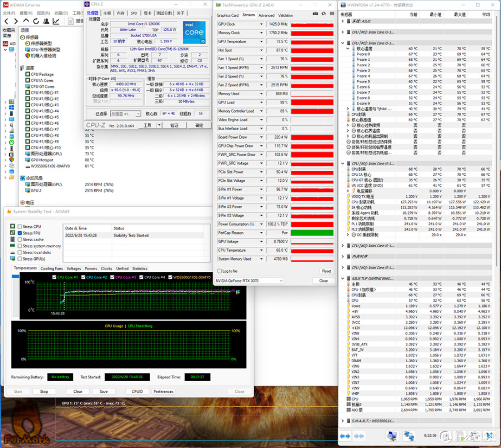Viewport: 501px width, 448px height.
Task: Click Reset button in GPU-Z
Action: [x=326, y=271]
